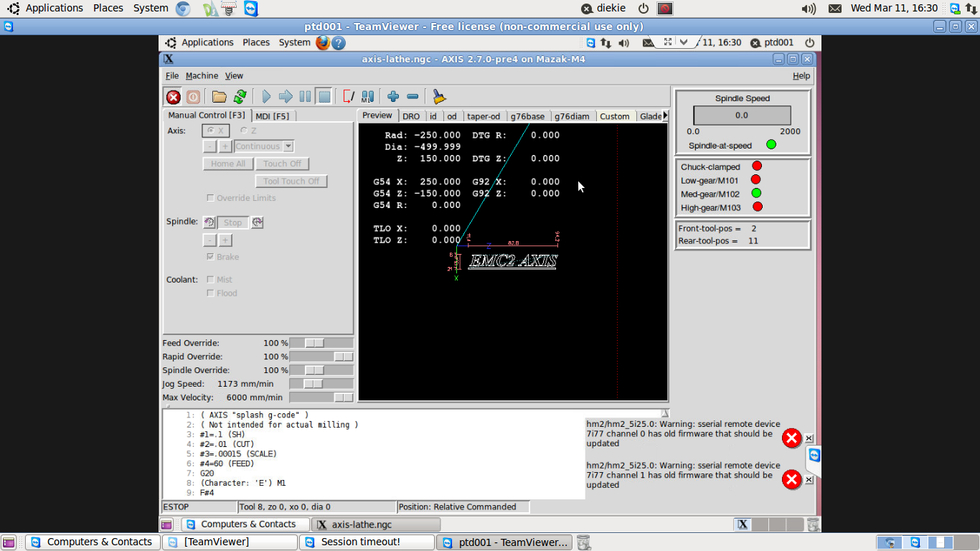Open Computers & Contacts in remote taskbar
This screenshot has width=980, height=551.
pos(245,524)
